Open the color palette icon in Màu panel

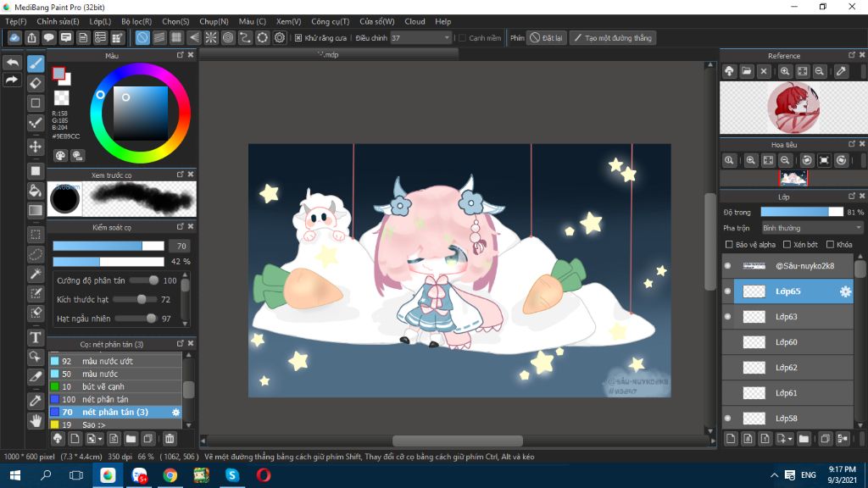click(x=60, y=156)
